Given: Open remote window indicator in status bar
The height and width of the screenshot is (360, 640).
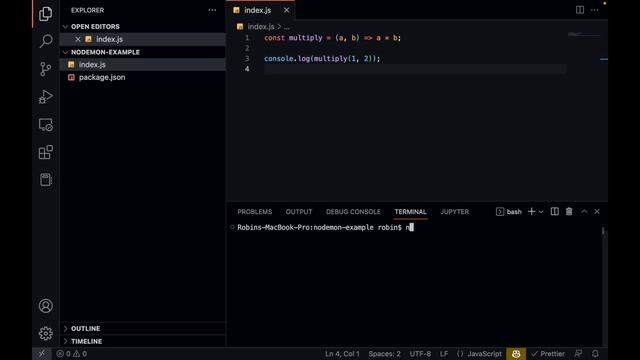Looking at the screenshot, I should pyautogui.click(x=42, y=353).
